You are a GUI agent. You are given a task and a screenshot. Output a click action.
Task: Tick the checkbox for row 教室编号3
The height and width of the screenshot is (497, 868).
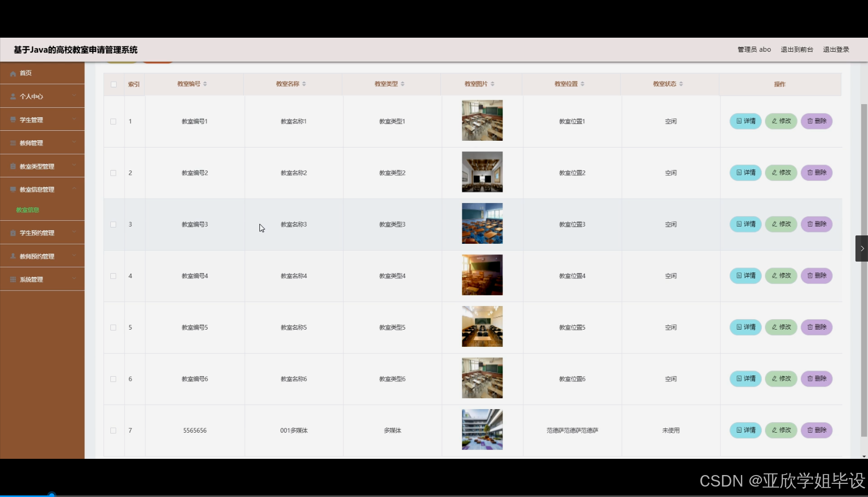(x=113, y=224)
